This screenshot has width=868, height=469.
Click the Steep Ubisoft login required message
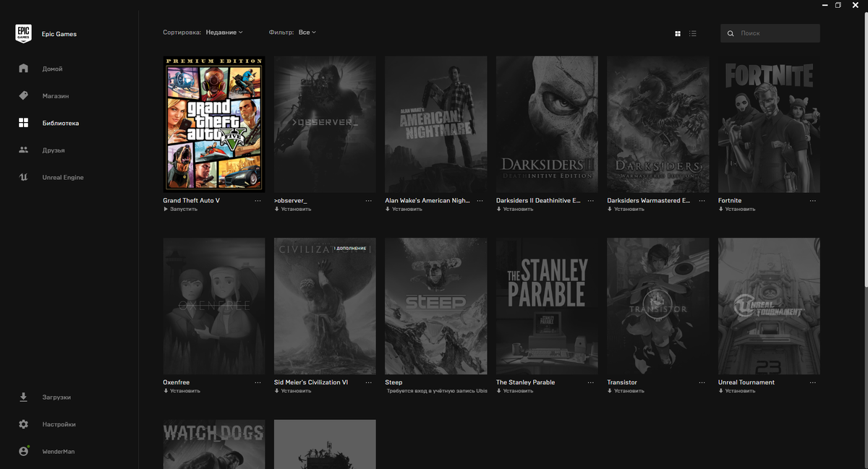(x=437, y=391)
